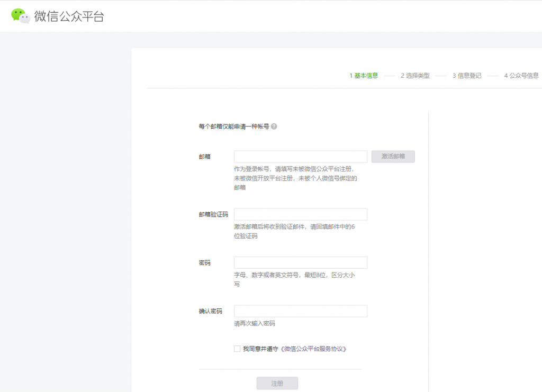Click the 密码 field label
This screenshot has width=542, height=392.
point(205,263)
